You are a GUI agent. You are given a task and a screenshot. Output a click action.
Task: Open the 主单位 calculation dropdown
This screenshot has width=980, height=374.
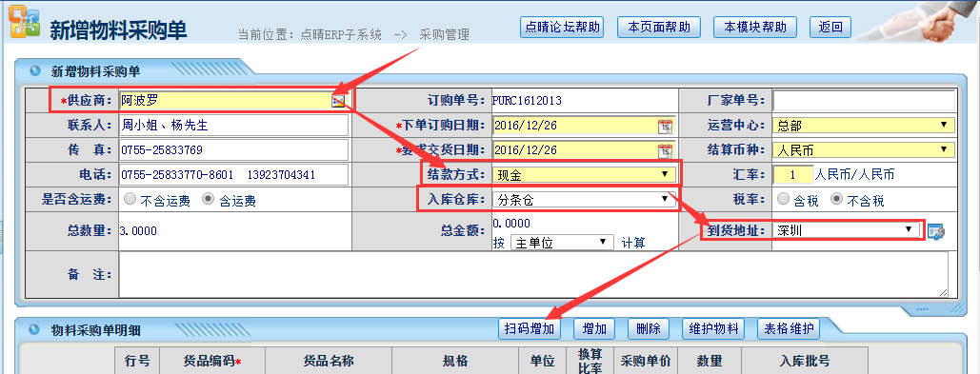point(562,243)
